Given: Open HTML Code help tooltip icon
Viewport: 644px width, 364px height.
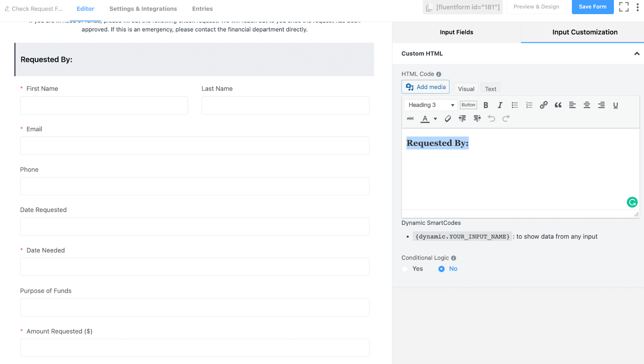Looking at the screenshot, I should [439, 74].
